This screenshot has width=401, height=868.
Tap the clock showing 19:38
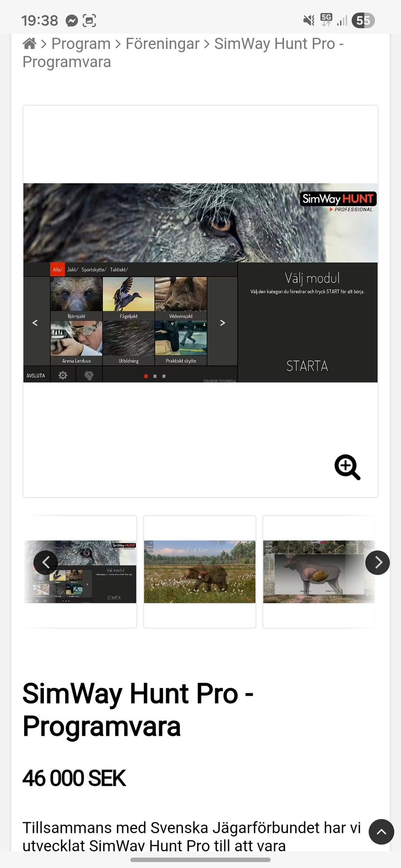pyautogui.click(x=40, y=20)
